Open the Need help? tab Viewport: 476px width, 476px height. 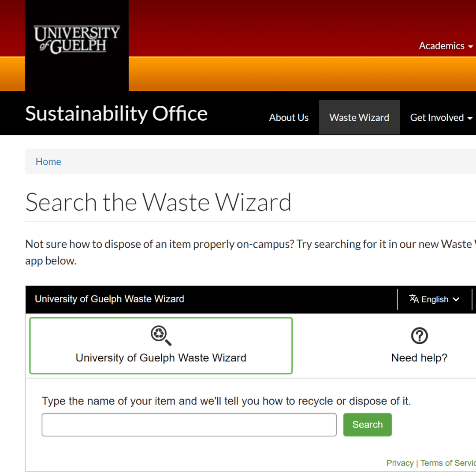pos(419,346)
